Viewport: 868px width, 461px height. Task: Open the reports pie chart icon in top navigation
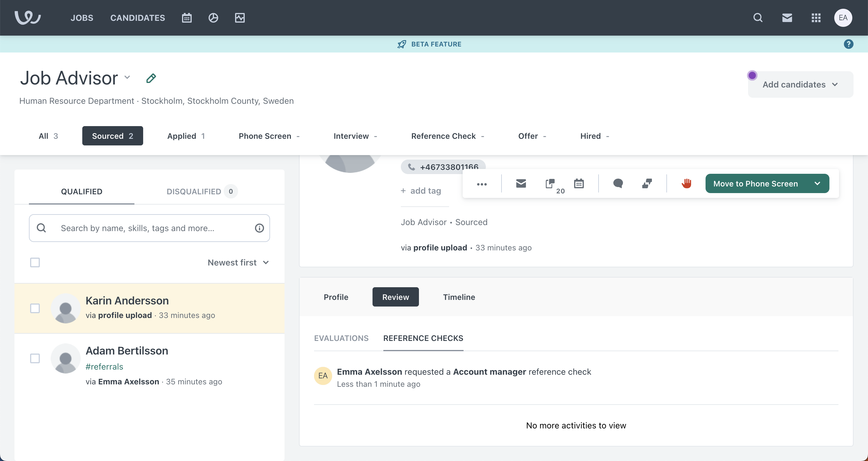pyautogui.click(x=213, y=18)
